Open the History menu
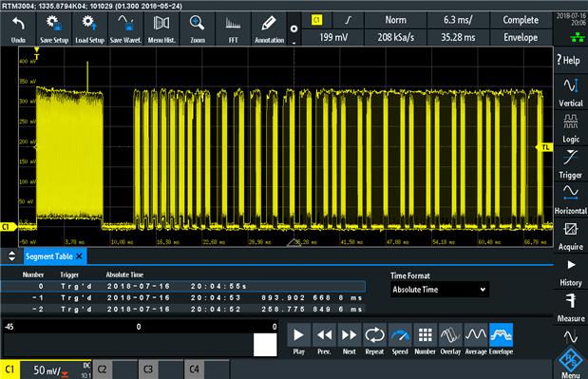 pos(570,272)
